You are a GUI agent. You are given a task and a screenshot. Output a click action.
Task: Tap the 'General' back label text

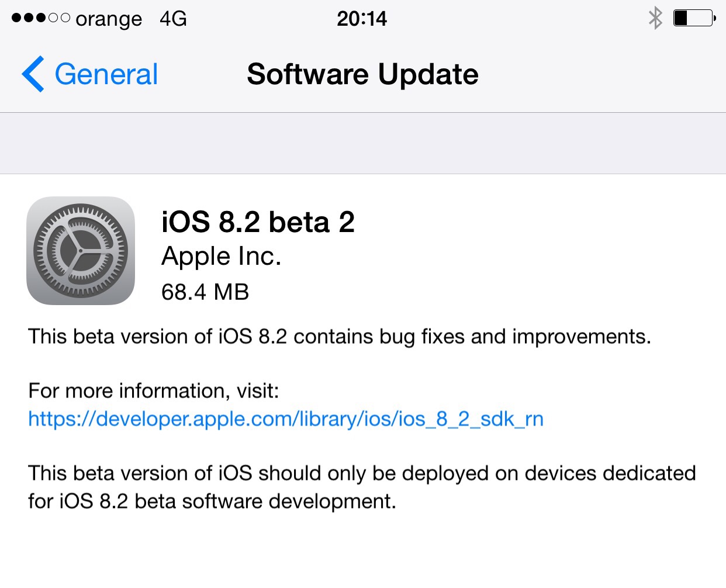coord(106,74)
